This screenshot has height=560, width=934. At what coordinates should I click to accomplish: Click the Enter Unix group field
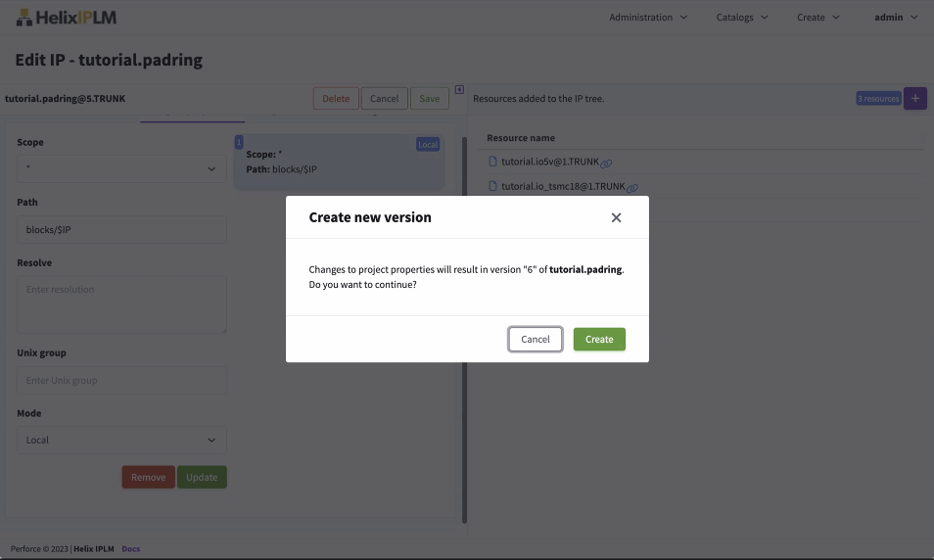[121, 380]
